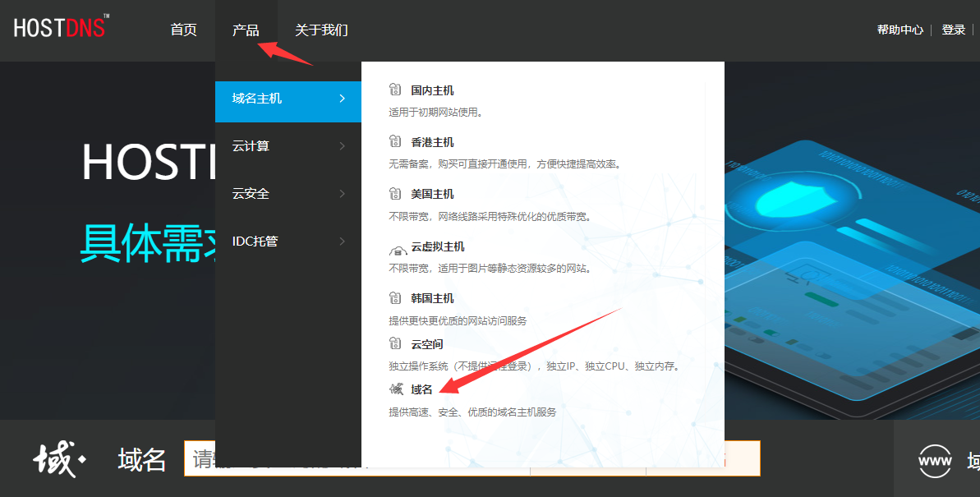The image size is (980, 497).
Task: Expand the 云安全 category chevron
Action: tap(342, 194)
